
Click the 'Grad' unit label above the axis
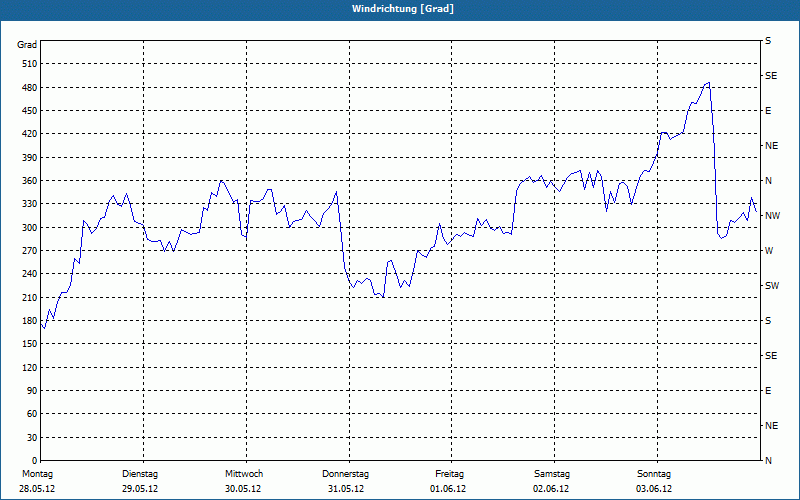click(27, 45)
